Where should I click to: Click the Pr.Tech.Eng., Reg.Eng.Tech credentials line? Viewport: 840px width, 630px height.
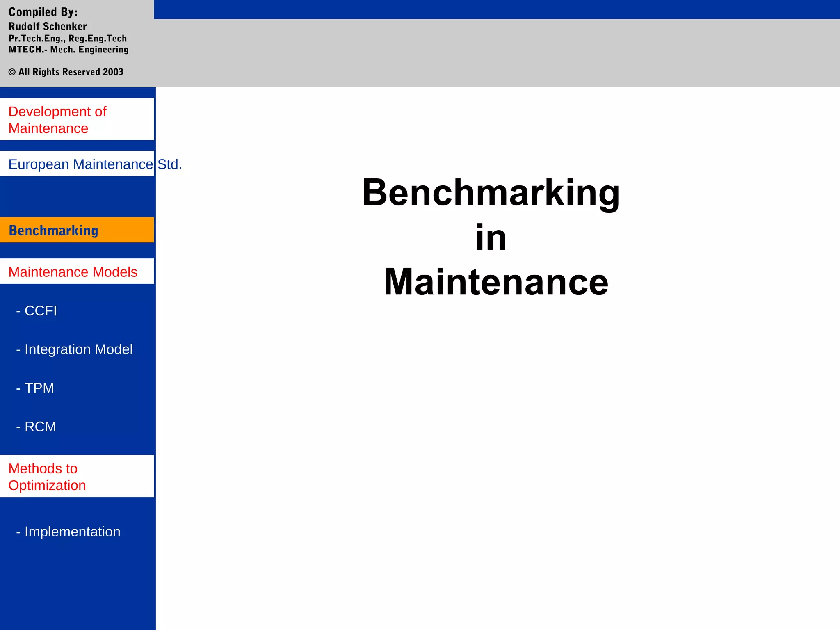(68, 39)
